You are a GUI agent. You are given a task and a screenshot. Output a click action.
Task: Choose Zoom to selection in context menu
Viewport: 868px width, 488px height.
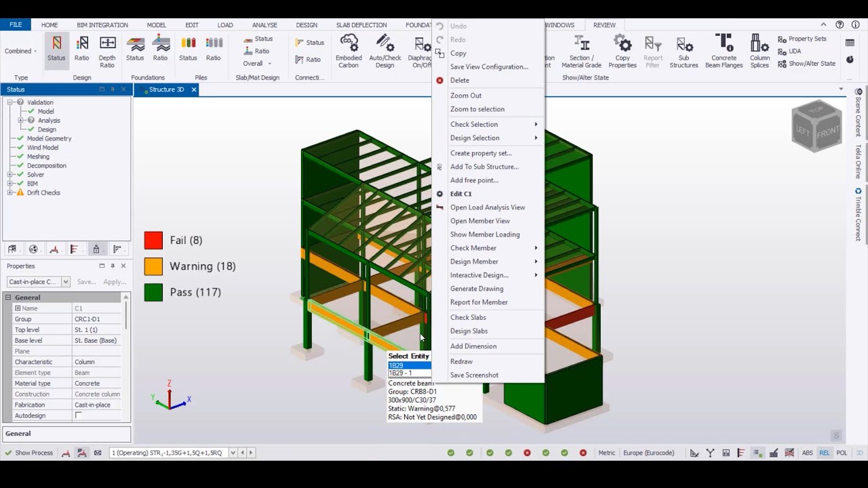coord(477,109)
